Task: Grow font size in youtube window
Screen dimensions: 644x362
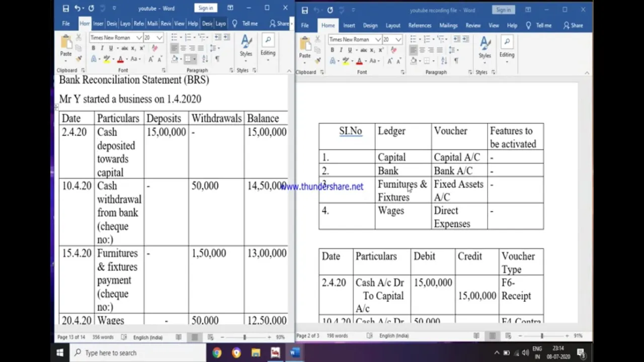Action: [x=150, y=59]
